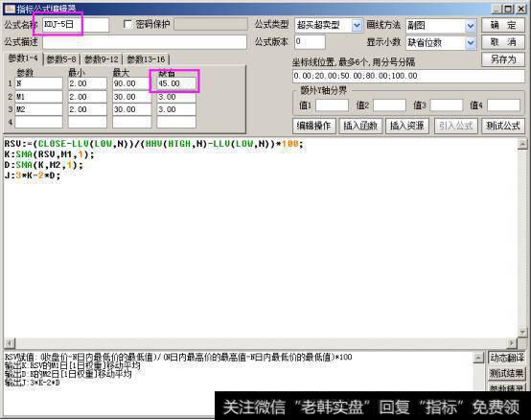Click the parameter name field containing N

pyautogui.click(x=38, y=83)
